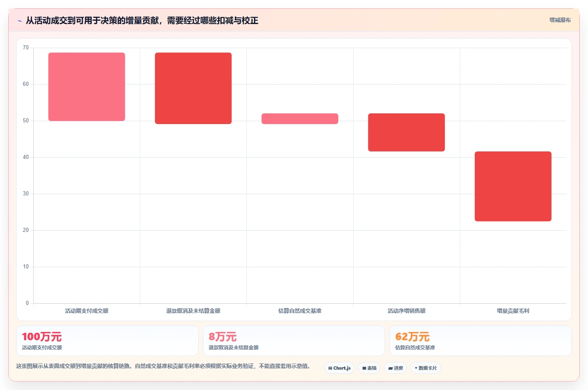Click the thin pink bar for 估算自然成交基准
588x390 pixels.
click(300, 119)
